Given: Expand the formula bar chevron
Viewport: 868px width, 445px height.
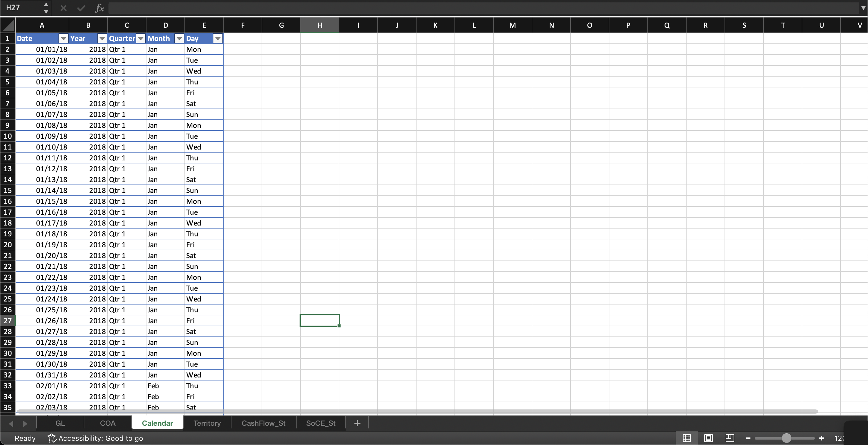Looking at the screenshot, I should point(863,8).
